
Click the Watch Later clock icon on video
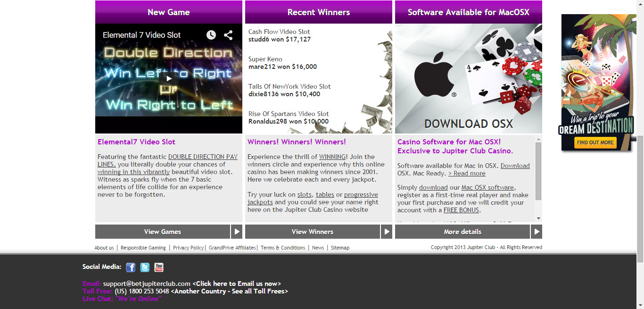[x=211, y=35]
